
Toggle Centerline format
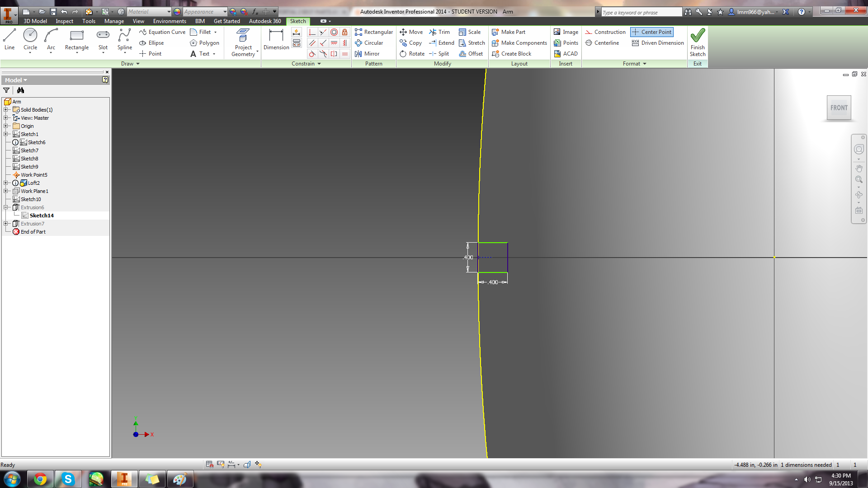602,43
